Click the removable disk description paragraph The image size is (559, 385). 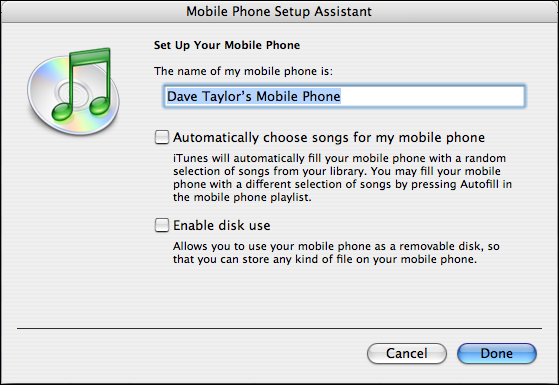click(x=336, y=252)
